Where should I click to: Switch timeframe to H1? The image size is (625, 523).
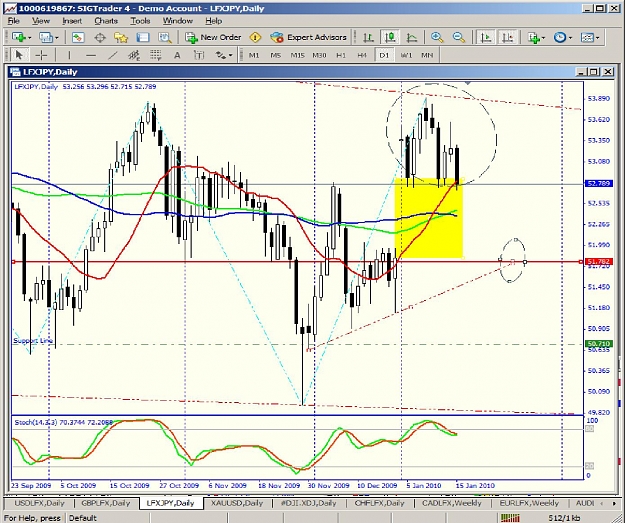click(341, 55)
